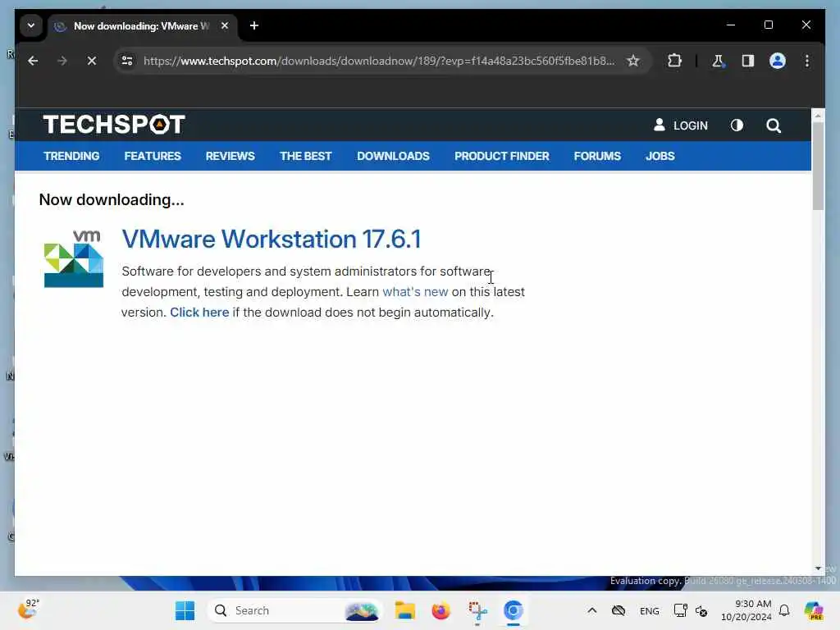This screenshot has height=630, width=840.
Task: Open the FORUMS menu
Action: pyautogui.click(x=597, y=156)
